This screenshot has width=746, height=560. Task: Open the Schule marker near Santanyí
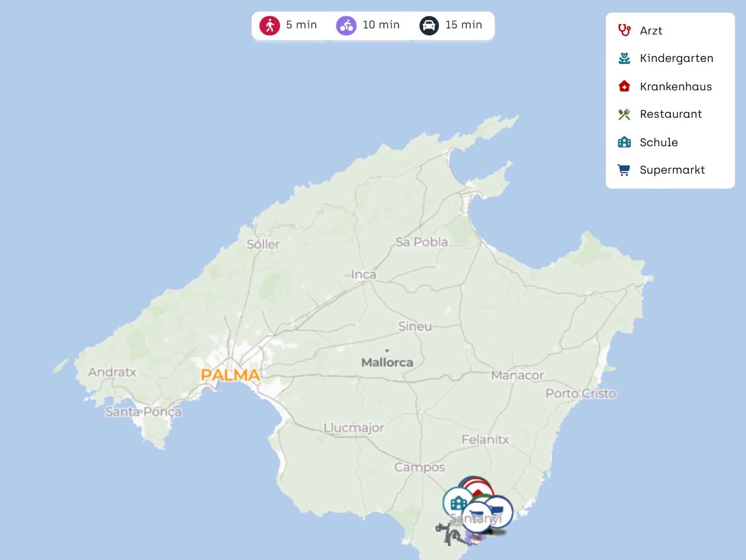[458, 504]
